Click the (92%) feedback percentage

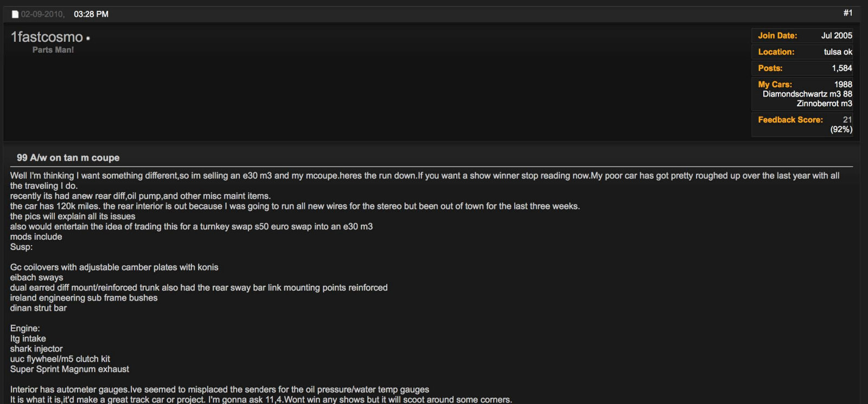click(841, 130)
